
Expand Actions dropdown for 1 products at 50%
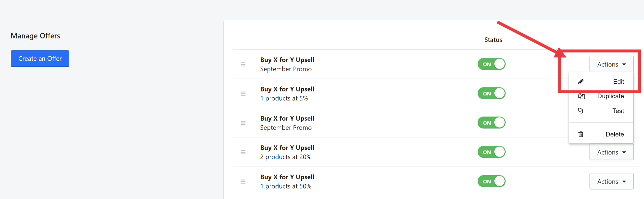coord(611,181)
